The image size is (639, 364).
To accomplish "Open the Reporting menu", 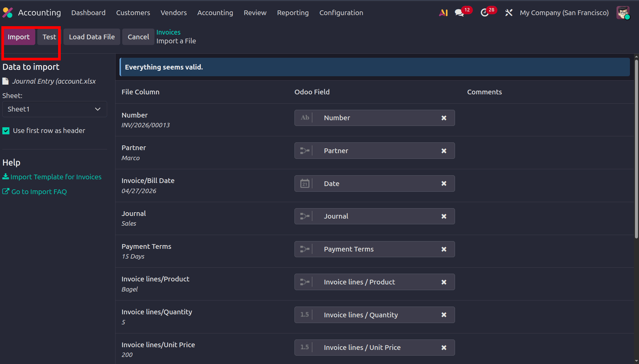I will 293,13.
